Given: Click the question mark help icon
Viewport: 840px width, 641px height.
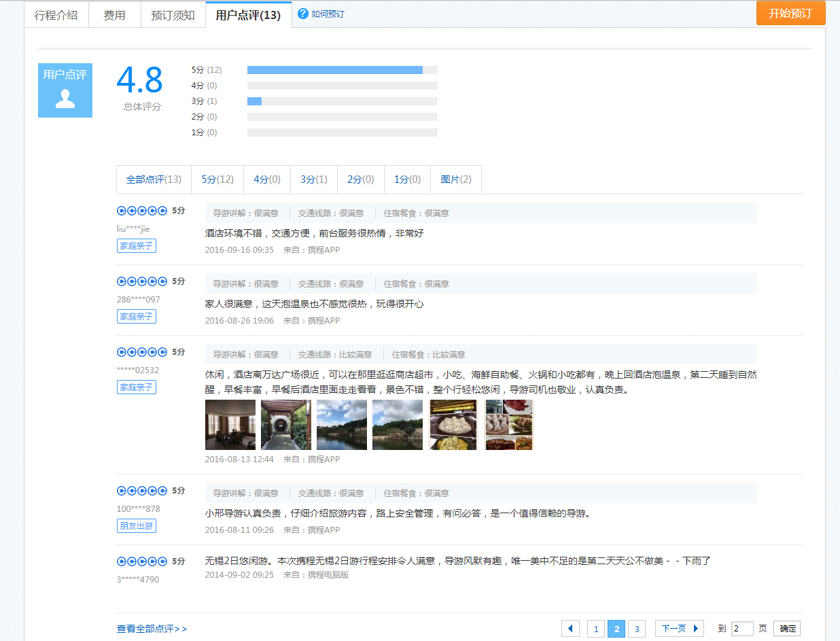Looking at the screenshot, I should 303,14.
